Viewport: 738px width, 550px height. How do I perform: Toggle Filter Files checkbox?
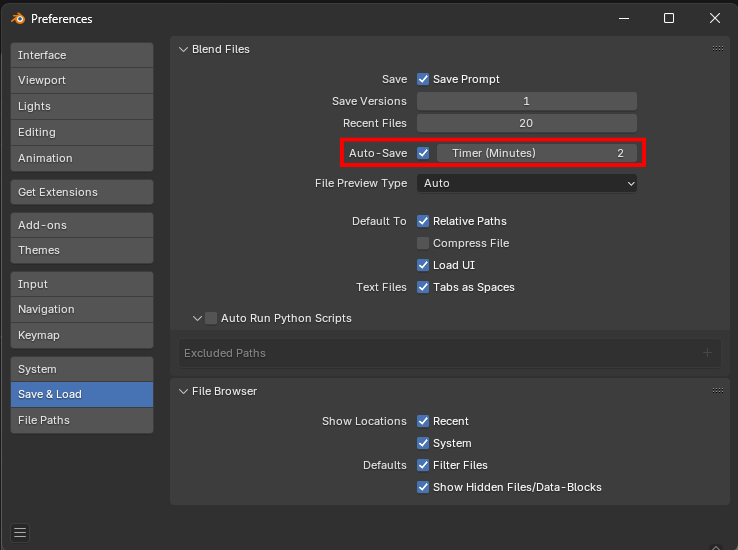point(423,465)
